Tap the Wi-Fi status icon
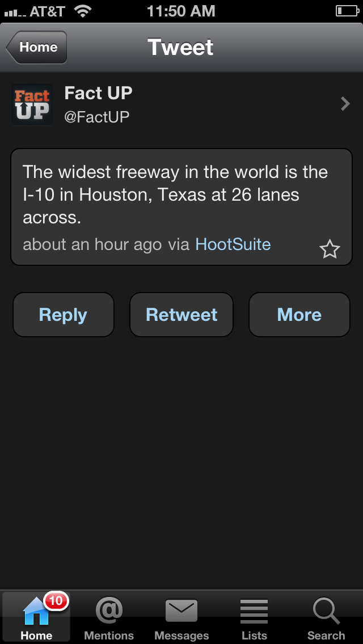Viewport: 363px width, 644px height. (83, 11)
